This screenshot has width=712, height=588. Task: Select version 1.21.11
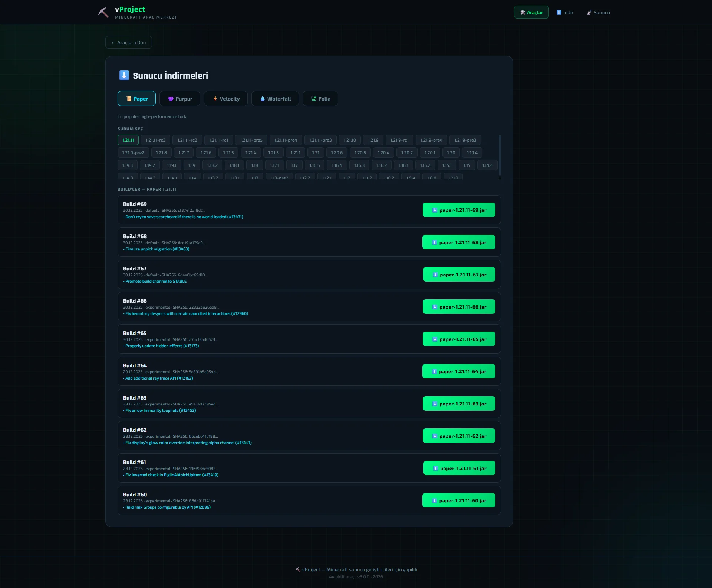click(x=128, y=140)
